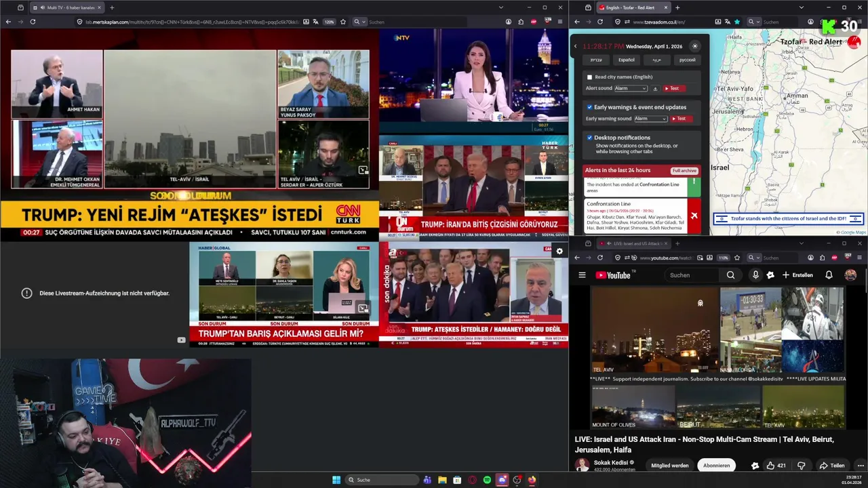The image size is (868, 488).
Task: Switch Tzofar language to Arabic (عربي)
Action: tap(657, 60)
